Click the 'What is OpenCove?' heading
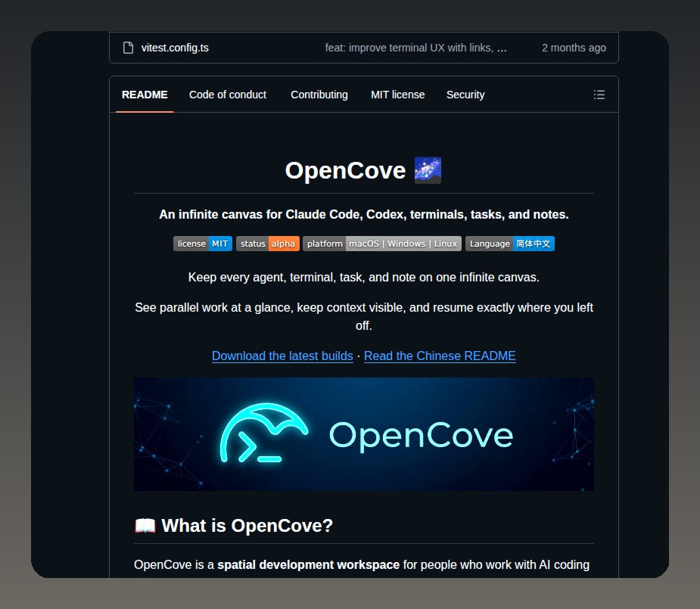The image size is (700, 609). tap(247, 526)
